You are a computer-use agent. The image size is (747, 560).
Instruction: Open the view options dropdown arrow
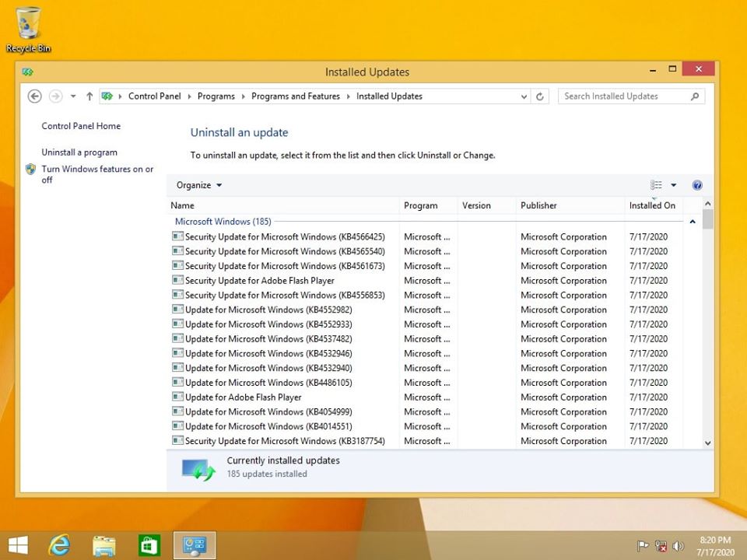[674, 185]
